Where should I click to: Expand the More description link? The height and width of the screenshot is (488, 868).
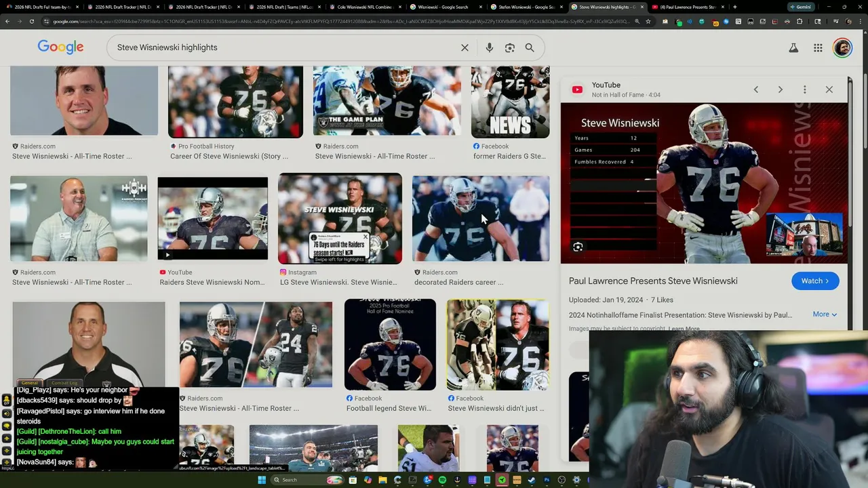825,314
